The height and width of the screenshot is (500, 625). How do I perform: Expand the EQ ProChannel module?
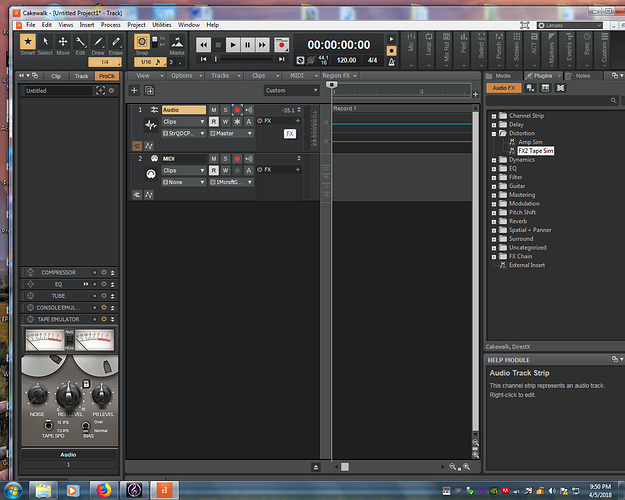112,284
